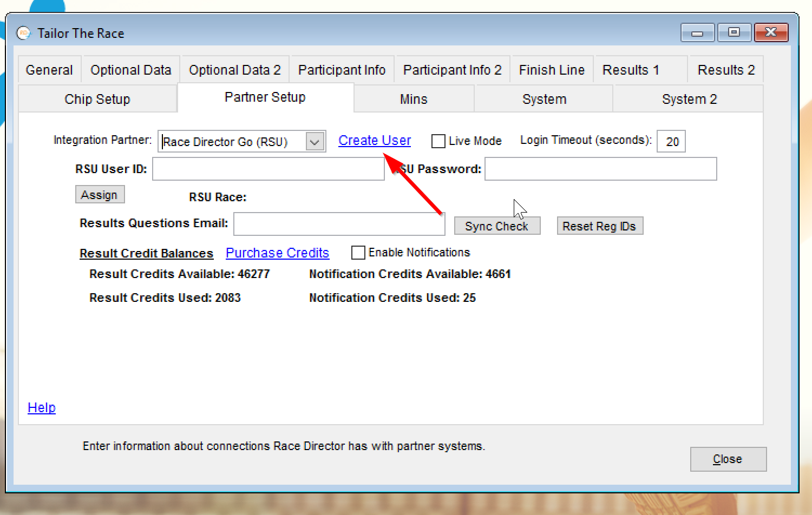
Task: Switch to the System tab
Action: pyautogui.click(x=544, y=99)
